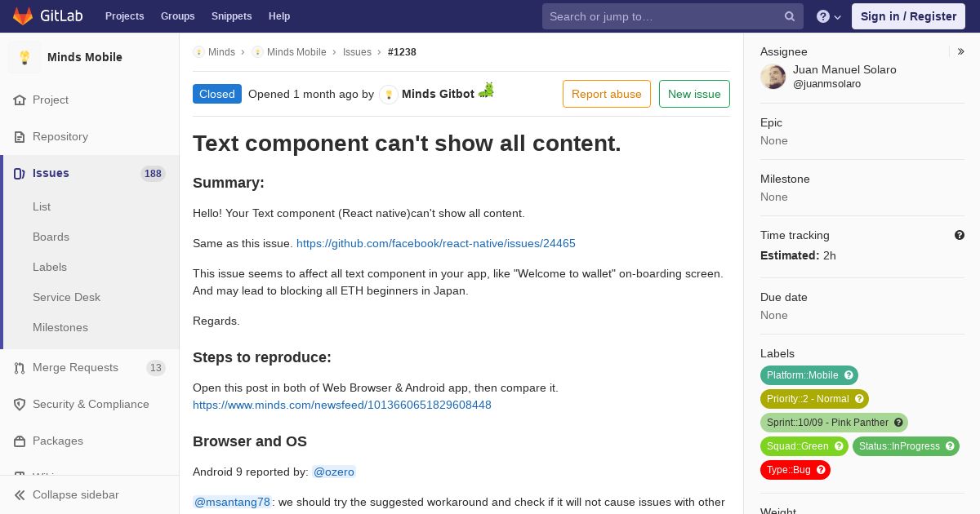The height and width of the screenshot is (514, 980).
Task: Click the Time tracking help icon
Action: [960, 235]
